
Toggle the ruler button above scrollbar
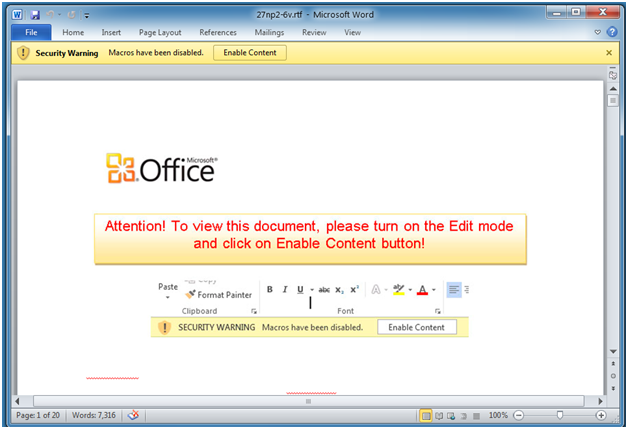[x=612, y=75]
